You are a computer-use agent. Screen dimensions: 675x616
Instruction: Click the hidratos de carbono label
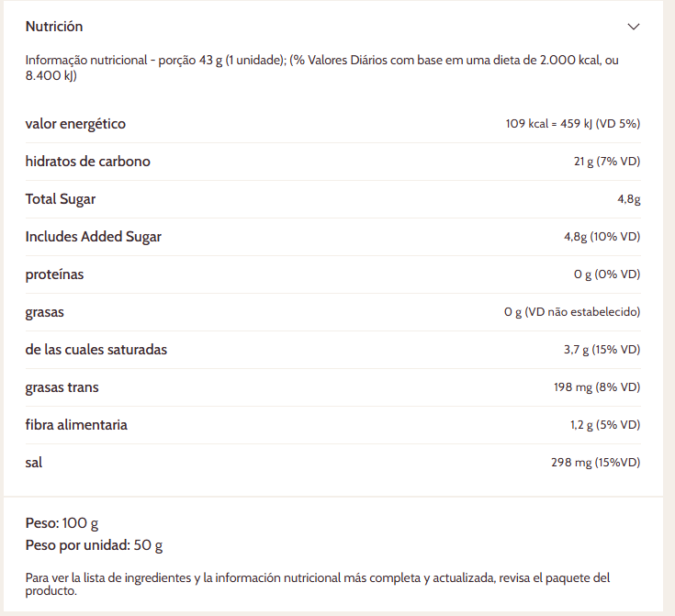coord(87,162)
